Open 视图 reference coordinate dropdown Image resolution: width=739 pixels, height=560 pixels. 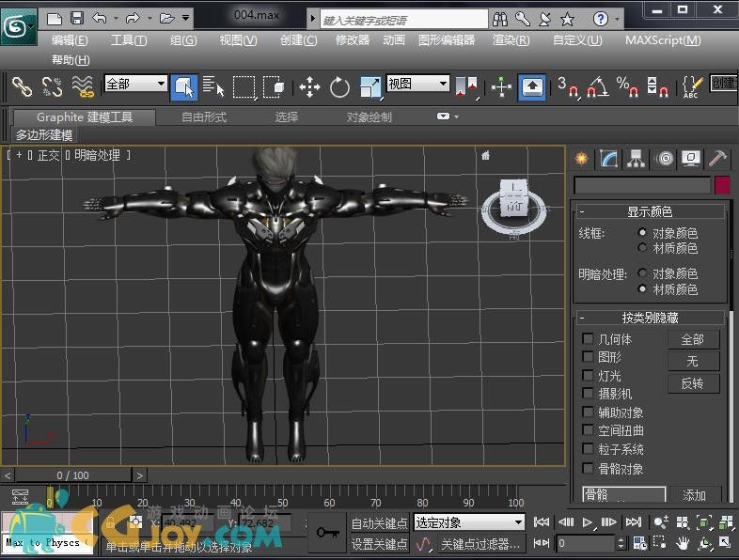pyautogui.click(x=417, y=84)
